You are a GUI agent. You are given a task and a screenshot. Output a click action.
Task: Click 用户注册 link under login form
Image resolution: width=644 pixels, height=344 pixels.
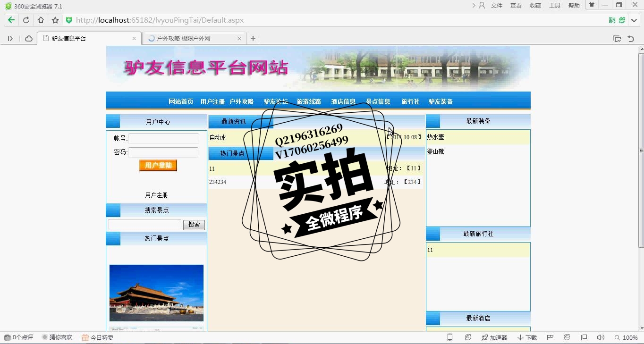tap(156, 195)
